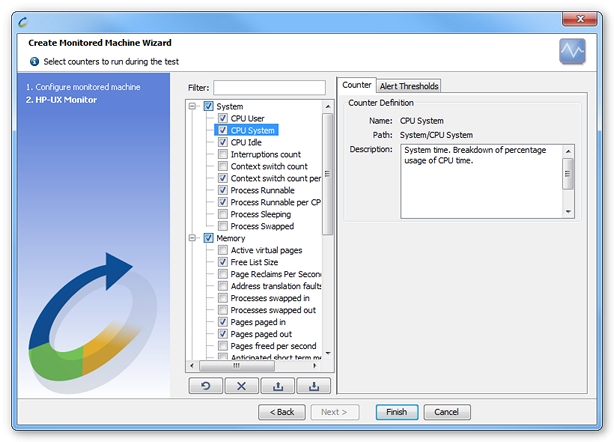The width and height of the screenshot is (614, 442).
Task: Select the Counter tab
Action: [x=356, y=85]
